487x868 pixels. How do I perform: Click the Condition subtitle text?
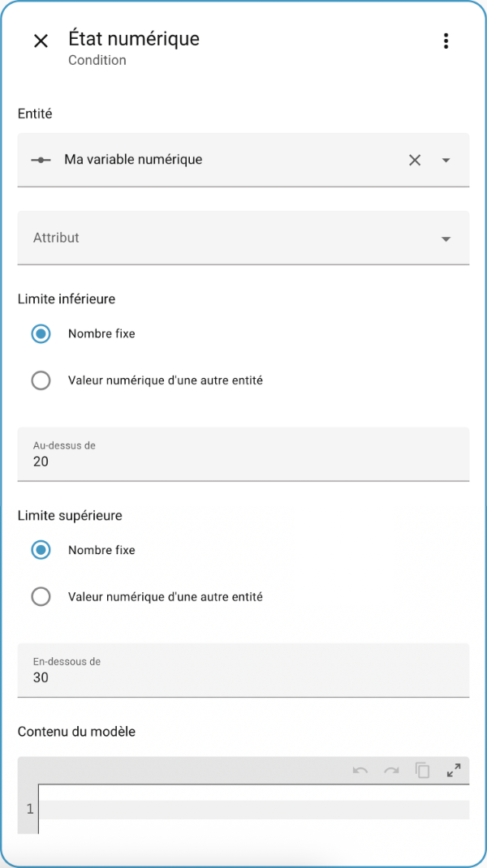pyautogui.click(x=97, y=60)
